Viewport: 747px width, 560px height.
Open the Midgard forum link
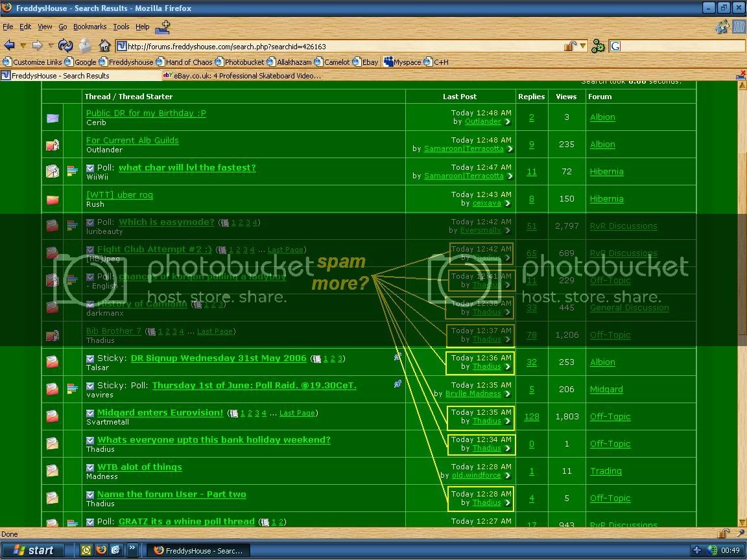606,390
